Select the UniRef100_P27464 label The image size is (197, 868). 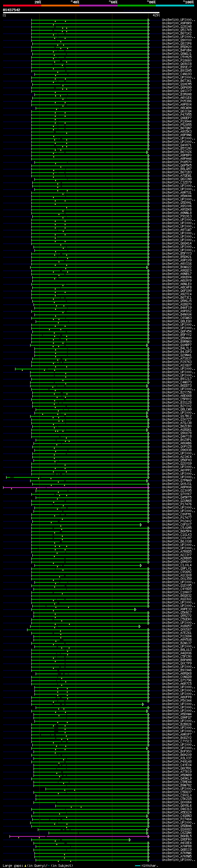pos(177,819)
